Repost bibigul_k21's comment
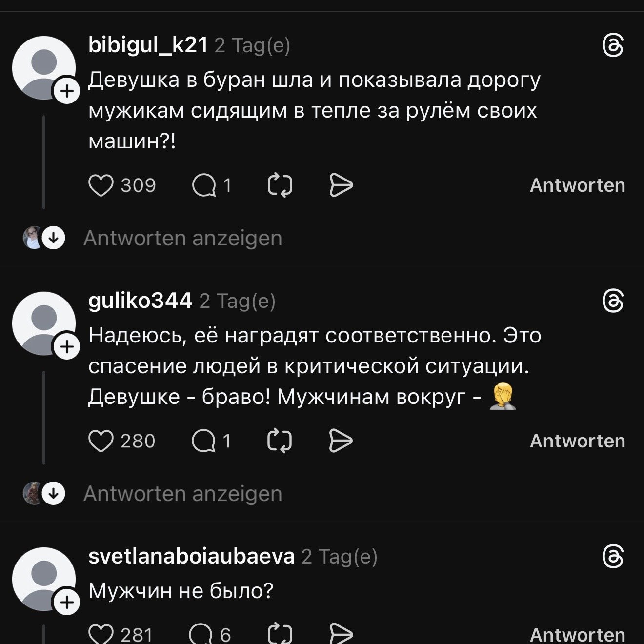This screenshot has height=644, width=644. [280, 186]
